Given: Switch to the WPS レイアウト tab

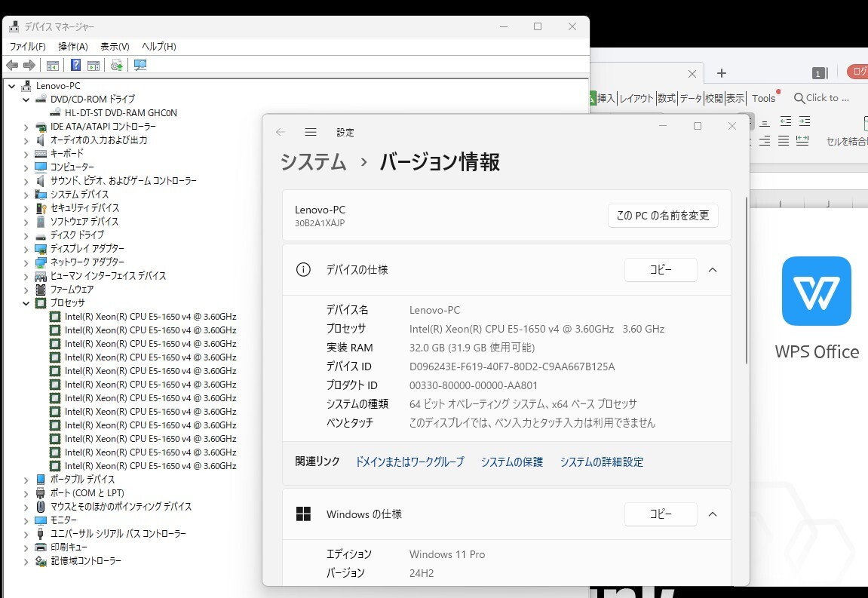Looking at the screenshot, I should [x=636, y=99].
